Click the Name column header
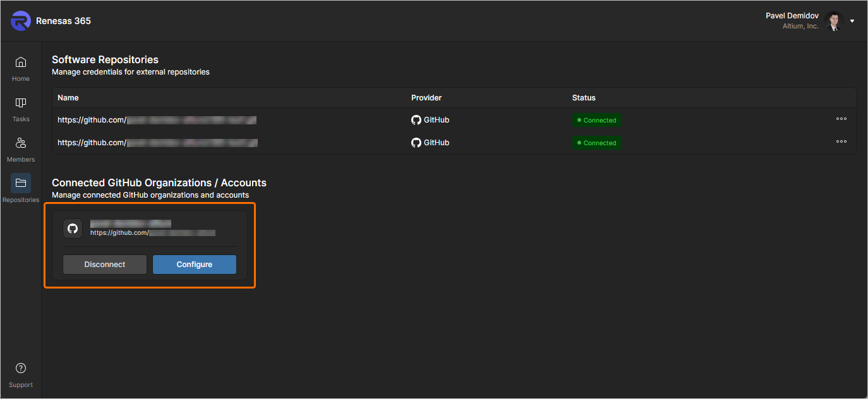 point(68,98)
